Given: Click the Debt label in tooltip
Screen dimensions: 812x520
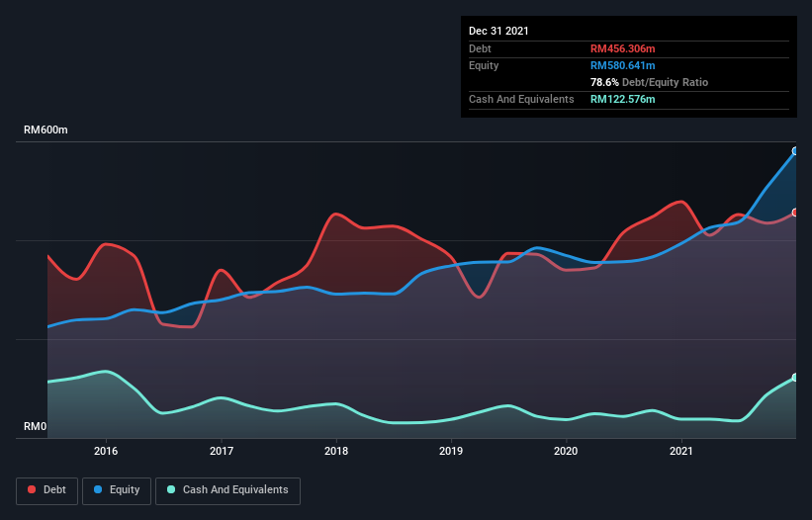Looking at the screenshot, I should click(x=480, y=48).
